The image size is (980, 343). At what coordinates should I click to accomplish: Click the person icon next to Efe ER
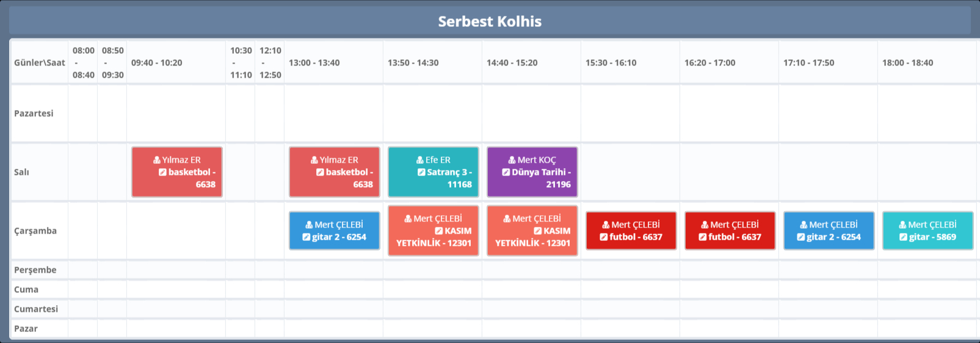[x=420, y=160]
